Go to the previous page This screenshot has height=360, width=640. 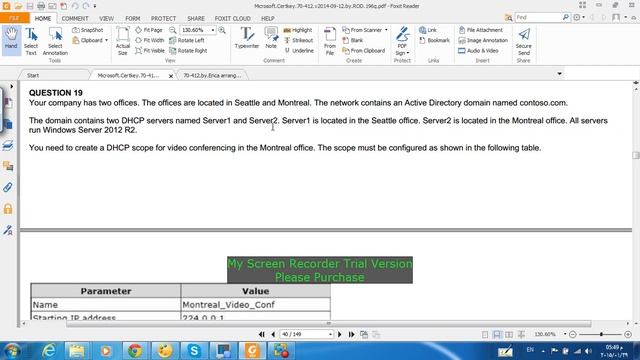273,334
